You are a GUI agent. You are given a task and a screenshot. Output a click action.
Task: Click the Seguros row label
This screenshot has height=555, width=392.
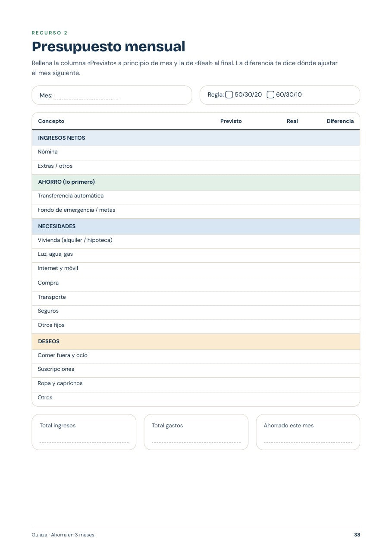coord(48,311)
